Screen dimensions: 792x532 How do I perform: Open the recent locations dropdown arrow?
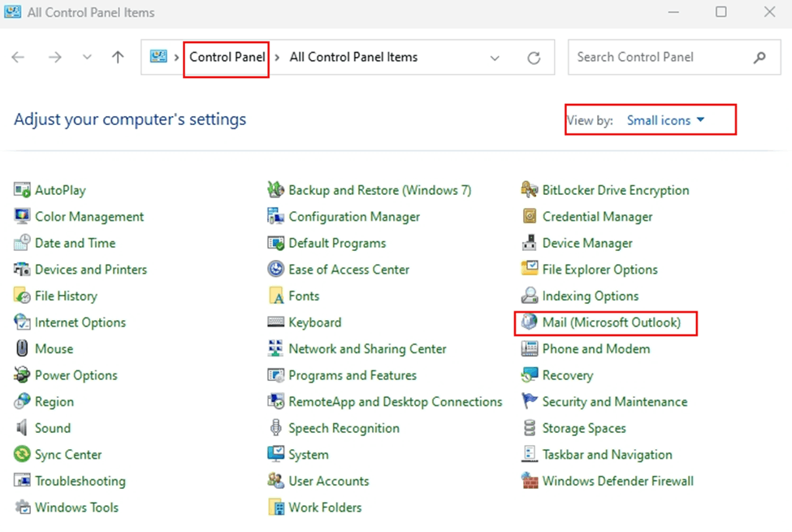point(87,57)
